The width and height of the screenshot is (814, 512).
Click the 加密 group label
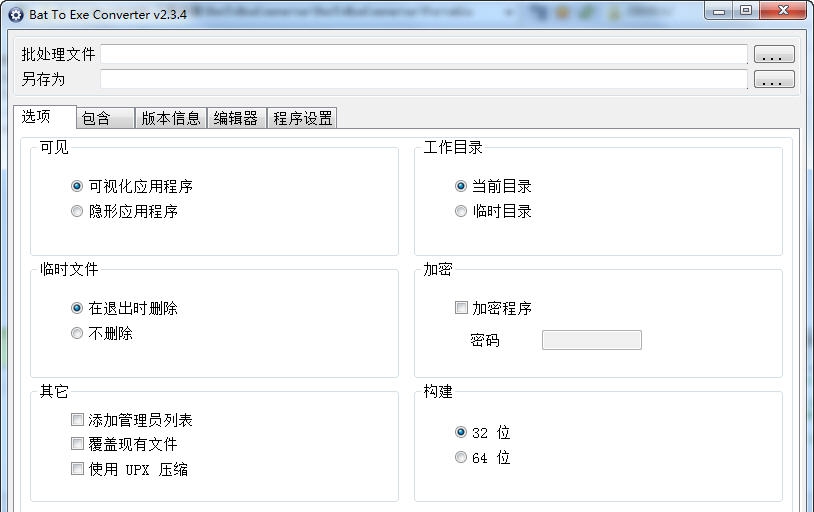(x=438, y=270)
